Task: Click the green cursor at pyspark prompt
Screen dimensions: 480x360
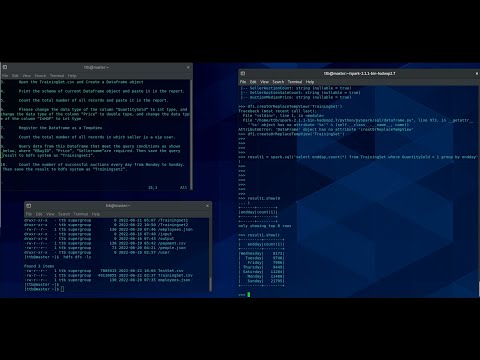Action: [249, 295]
